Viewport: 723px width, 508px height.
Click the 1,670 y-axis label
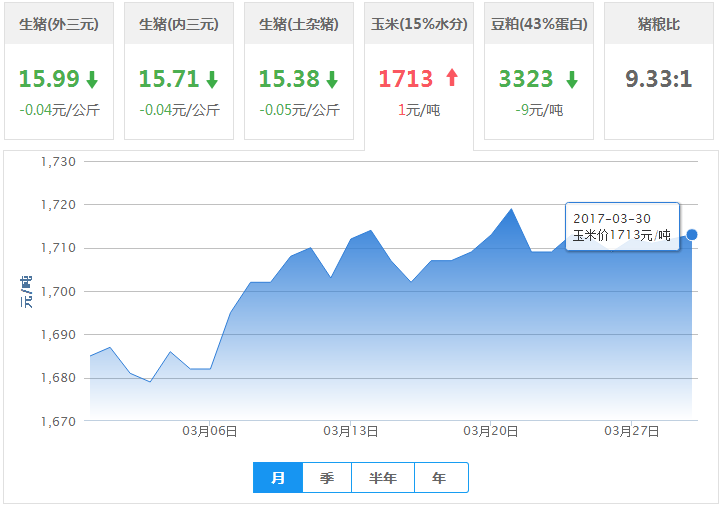pos(58,421)
